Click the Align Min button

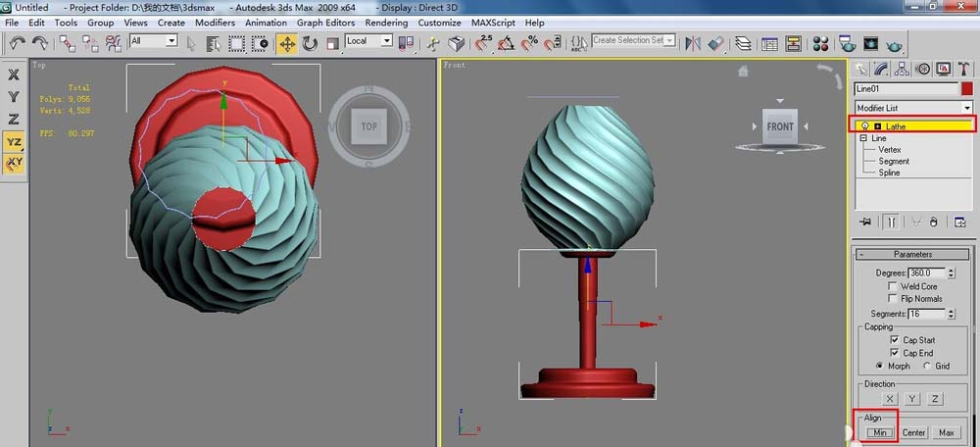click(880, 432)
